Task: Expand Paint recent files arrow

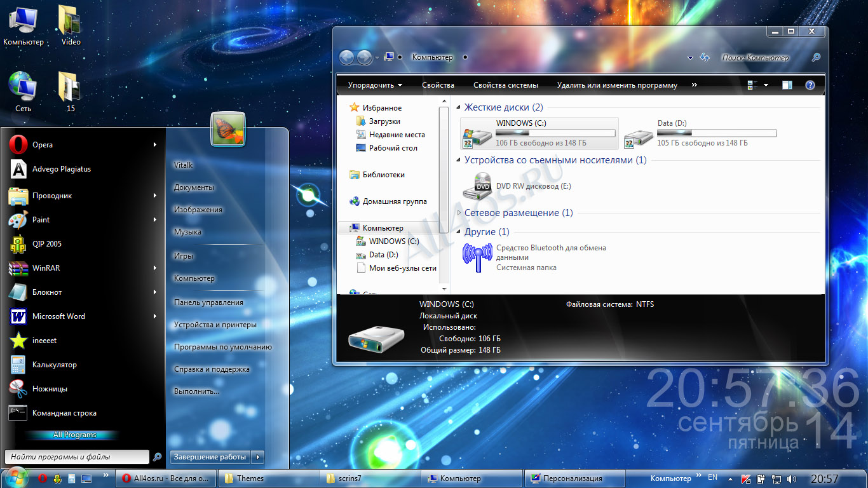Action: pyautogui.click(x=154, y=220)
